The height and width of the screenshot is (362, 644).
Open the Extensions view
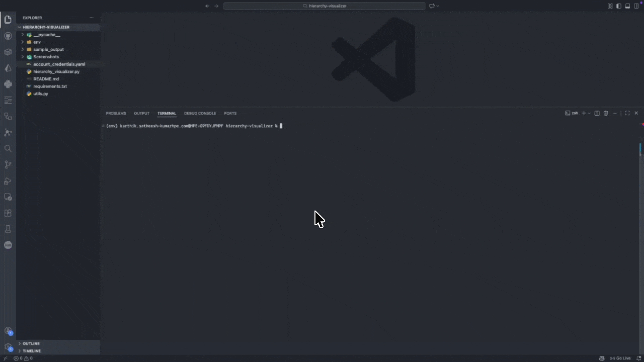coord(8,213)
